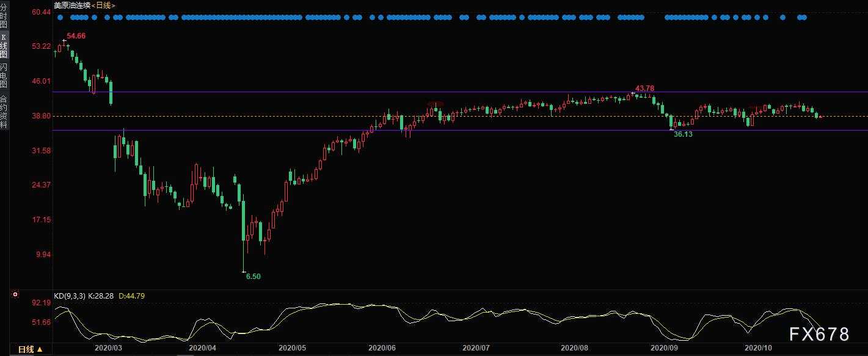Click the first blue dot marker at top

(x=60, y=18)
